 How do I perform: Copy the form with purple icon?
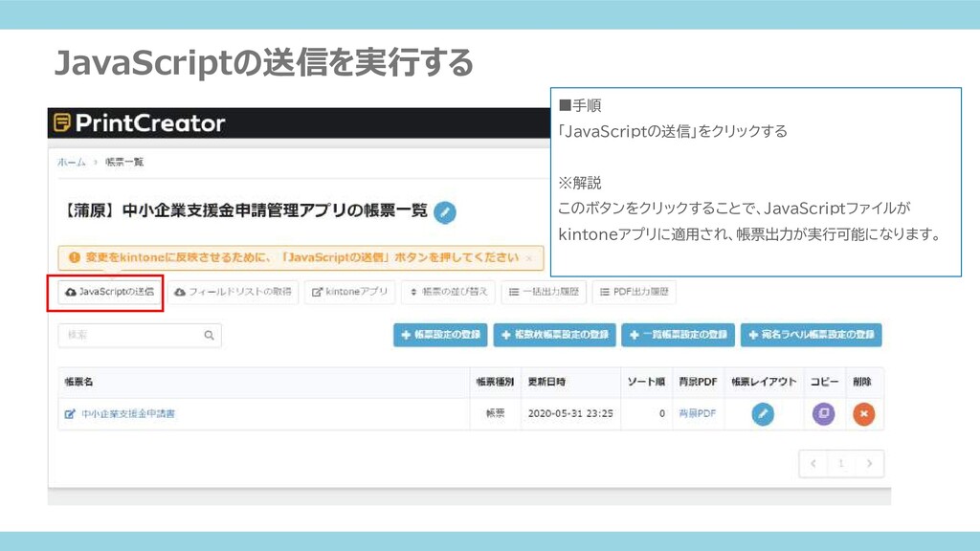[x=824, y=413]
